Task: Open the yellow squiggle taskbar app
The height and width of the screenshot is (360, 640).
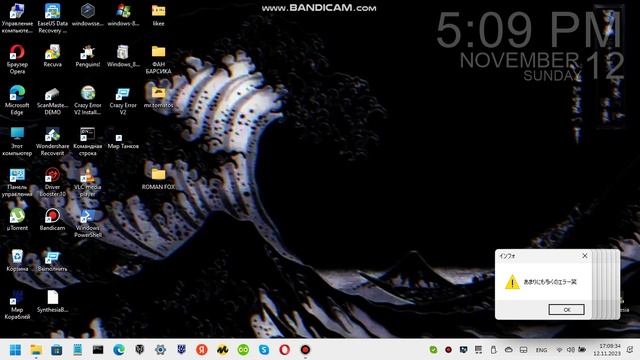Action: [x=222, y=350]
